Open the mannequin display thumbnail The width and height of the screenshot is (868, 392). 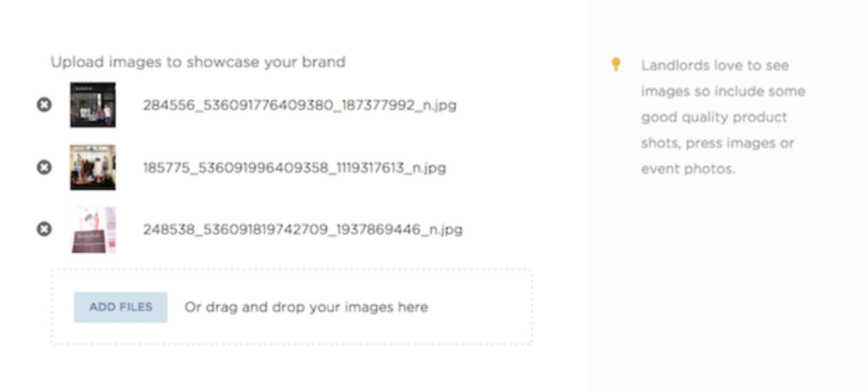(x=93, y=168)
